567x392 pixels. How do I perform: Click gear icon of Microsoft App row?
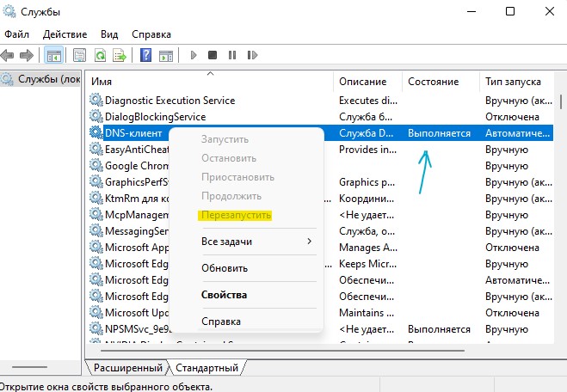(96, 247)
